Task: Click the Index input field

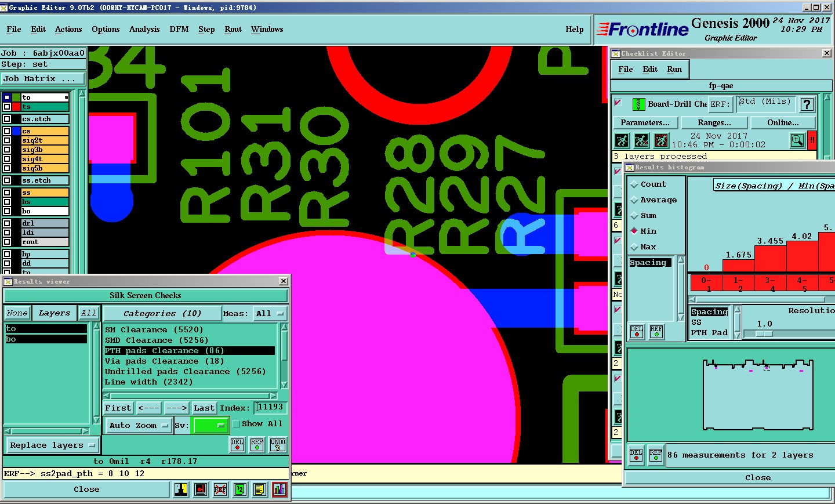Action: 270,408
